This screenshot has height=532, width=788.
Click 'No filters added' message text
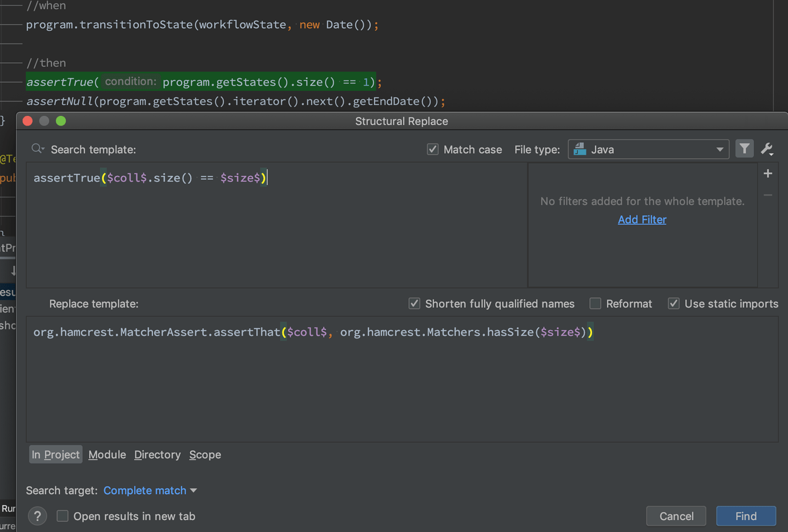[642, 201]
